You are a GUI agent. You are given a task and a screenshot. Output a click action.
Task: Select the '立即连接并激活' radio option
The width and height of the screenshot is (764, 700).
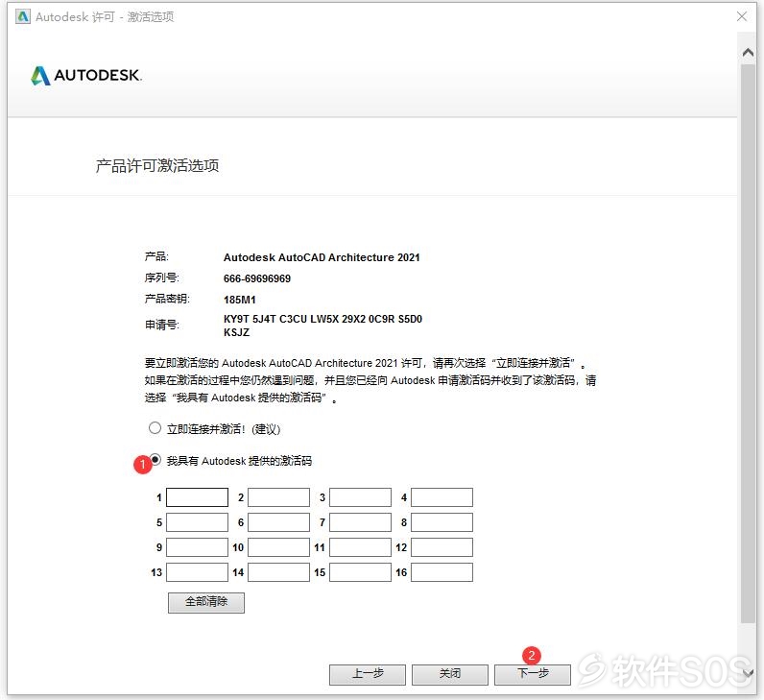point(155,428)
